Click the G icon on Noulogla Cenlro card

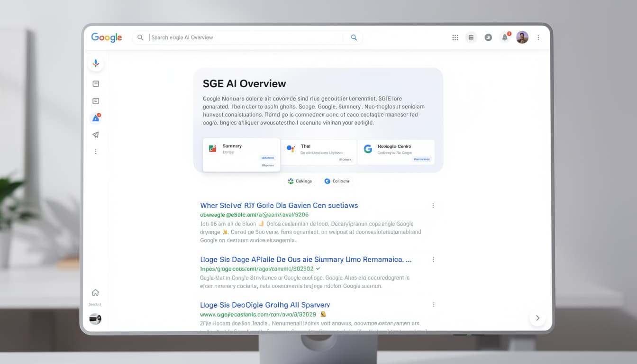[x=368, y=149]
